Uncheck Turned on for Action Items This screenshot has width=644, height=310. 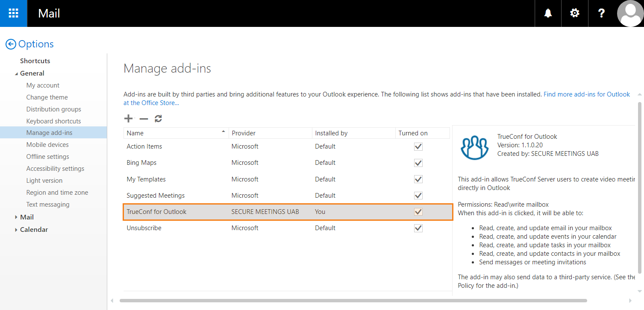(x=418, y=146)
